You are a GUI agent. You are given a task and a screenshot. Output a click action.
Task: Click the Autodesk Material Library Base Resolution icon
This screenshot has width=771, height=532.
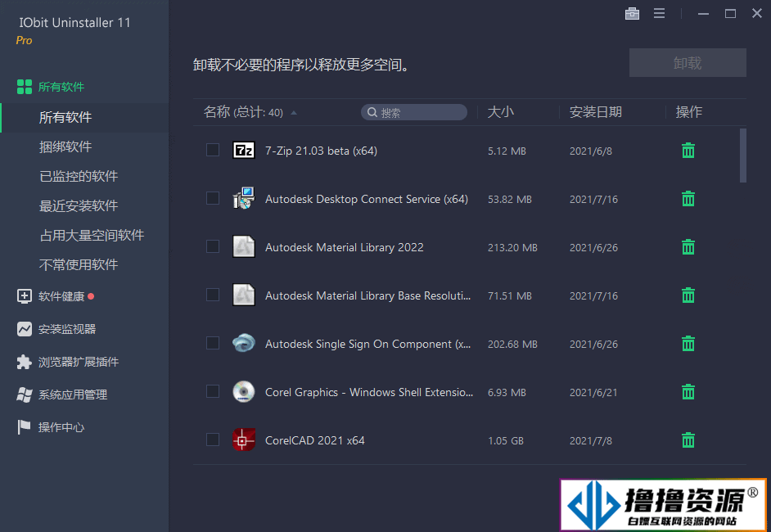click(243, 295)
